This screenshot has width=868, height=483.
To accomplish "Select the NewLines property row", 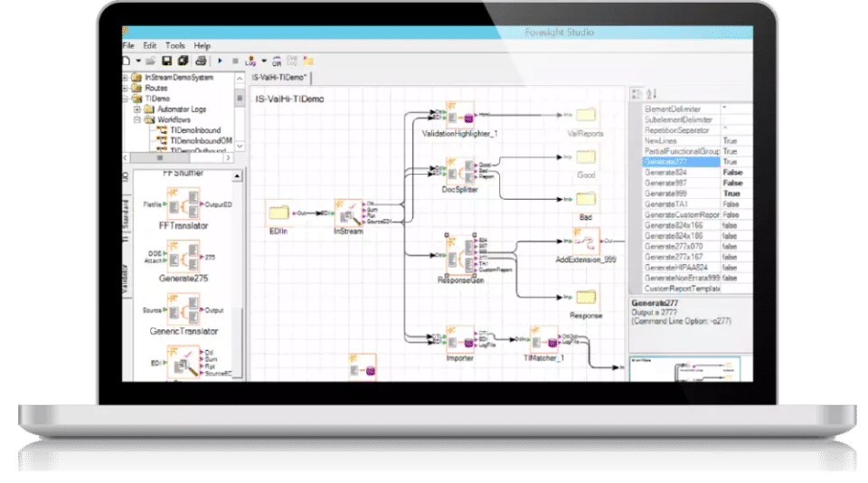I will click(697, 141).
